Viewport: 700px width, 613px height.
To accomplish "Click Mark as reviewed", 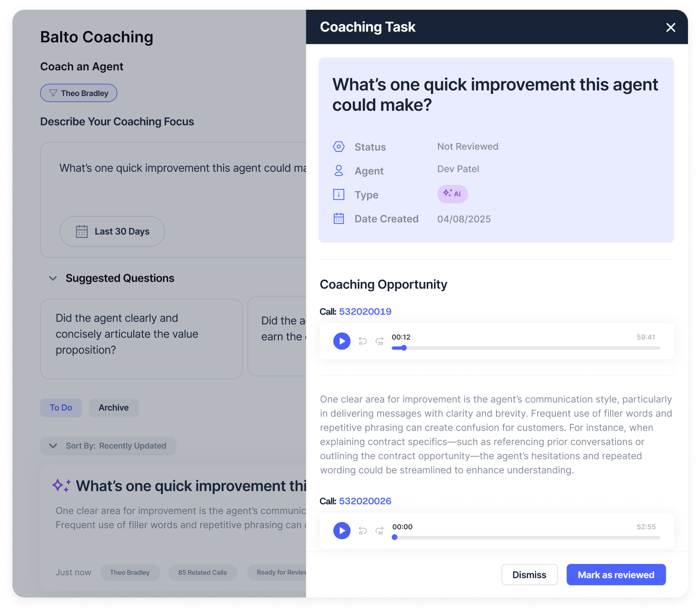I will 616,574.
